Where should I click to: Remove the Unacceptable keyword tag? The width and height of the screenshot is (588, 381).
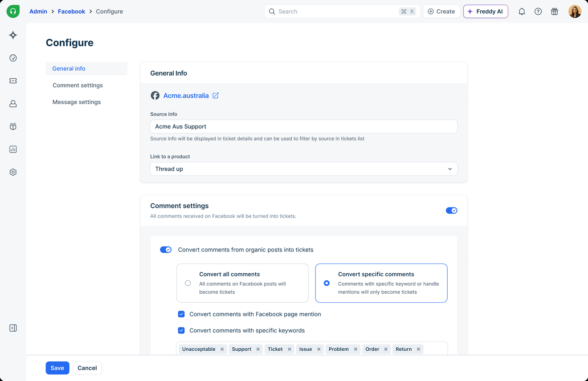coord(222,349)
